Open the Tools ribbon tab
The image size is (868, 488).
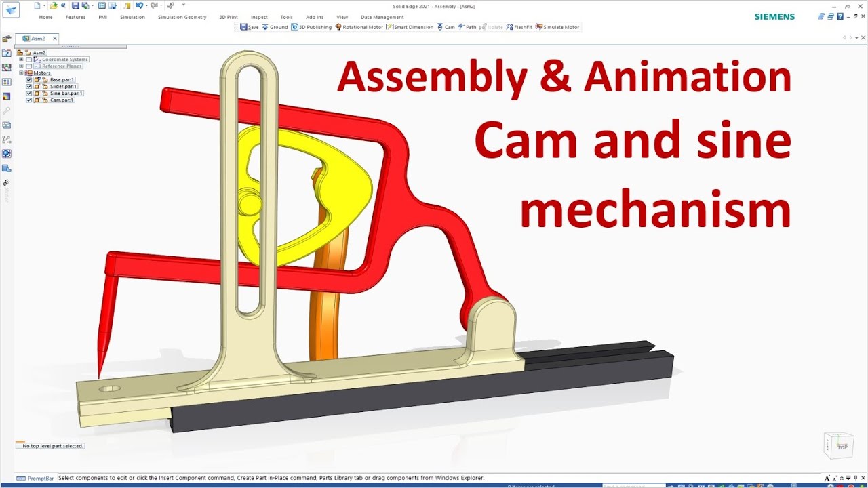coord(287,17)
